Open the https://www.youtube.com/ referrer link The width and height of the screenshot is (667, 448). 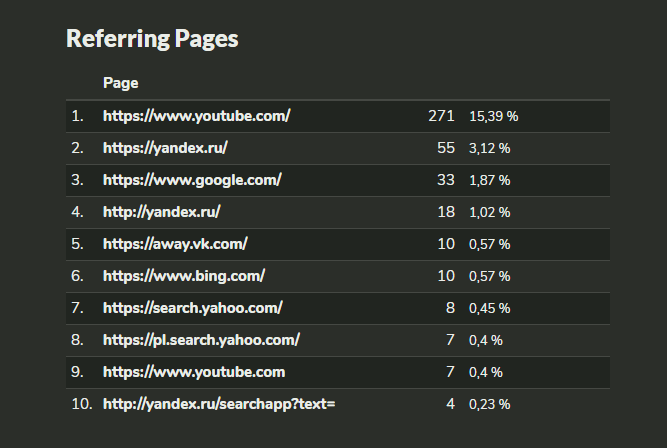197,116
